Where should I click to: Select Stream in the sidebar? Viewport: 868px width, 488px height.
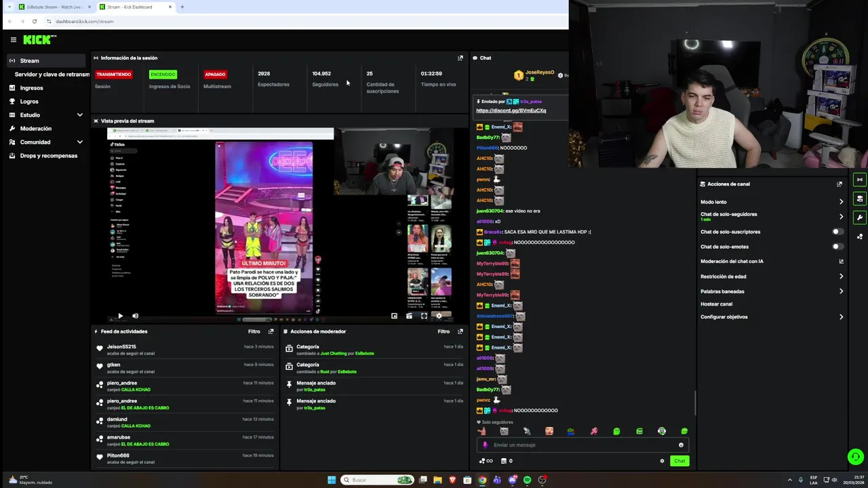46,61
